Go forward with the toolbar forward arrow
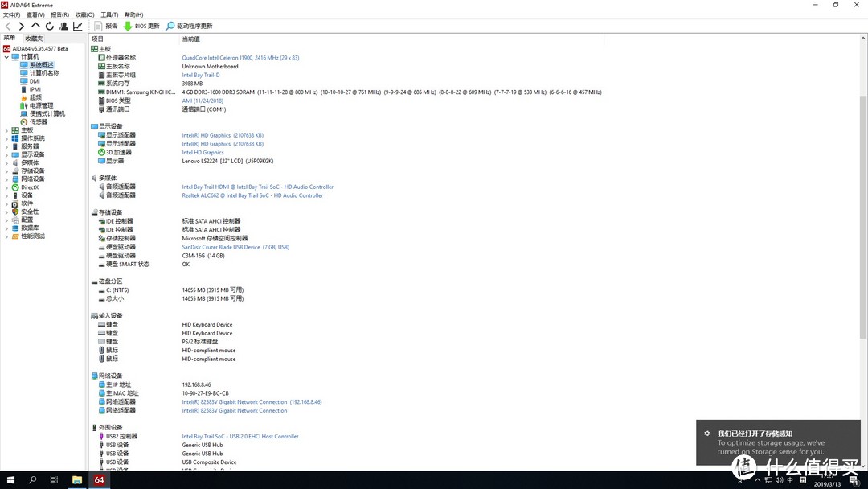The width and height of the screenshot is (868, 489). (x=21, y=26)
